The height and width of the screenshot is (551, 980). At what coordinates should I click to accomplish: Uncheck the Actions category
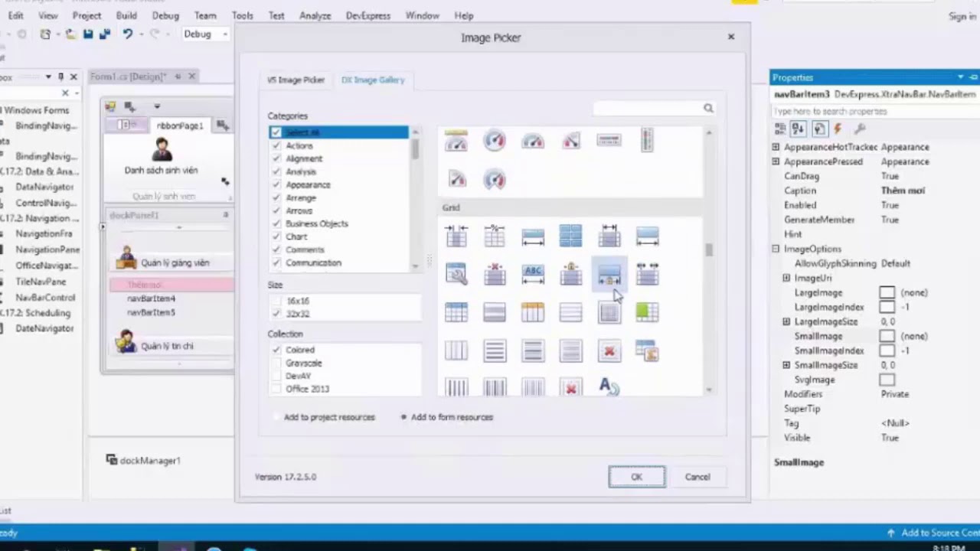pyautogui.click(x=276, y=145)
